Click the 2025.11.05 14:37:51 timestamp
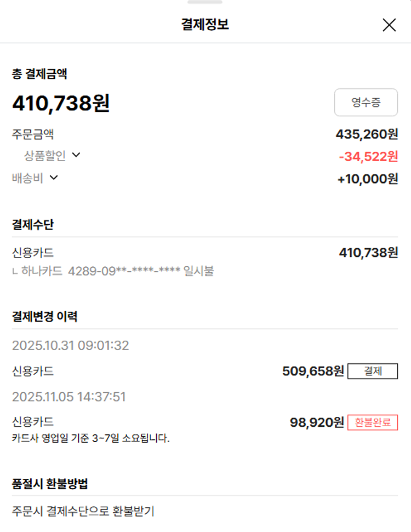Screen dimensions: 411x532 [68, 397]
